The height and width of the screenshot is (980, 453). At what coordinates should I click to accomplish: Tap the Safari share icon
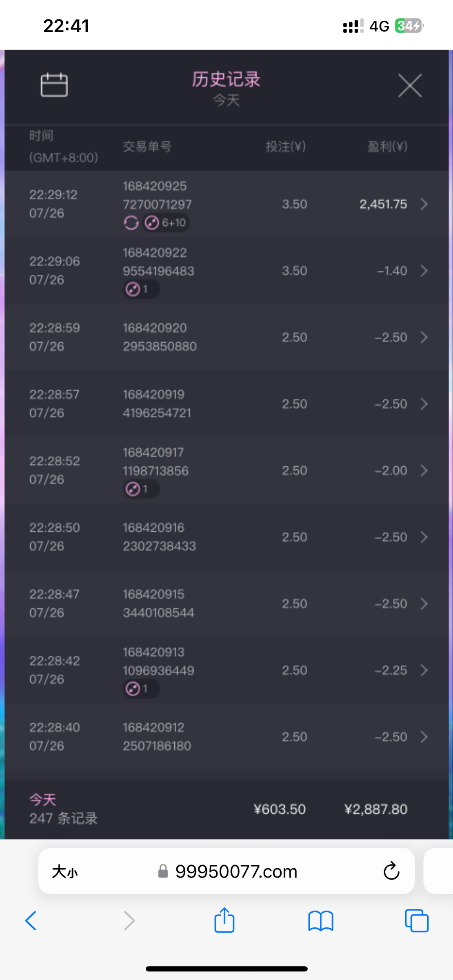[224, 921]
